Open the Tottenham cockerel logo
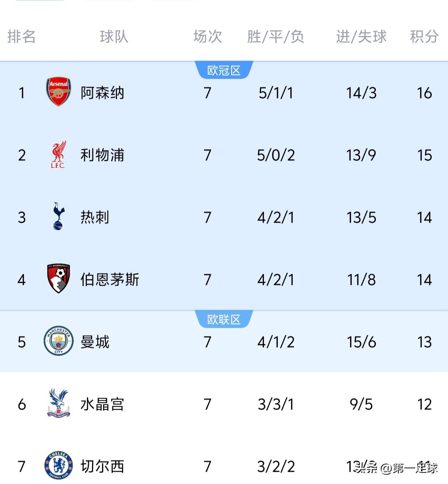448x484 pixels. (58, 216)
